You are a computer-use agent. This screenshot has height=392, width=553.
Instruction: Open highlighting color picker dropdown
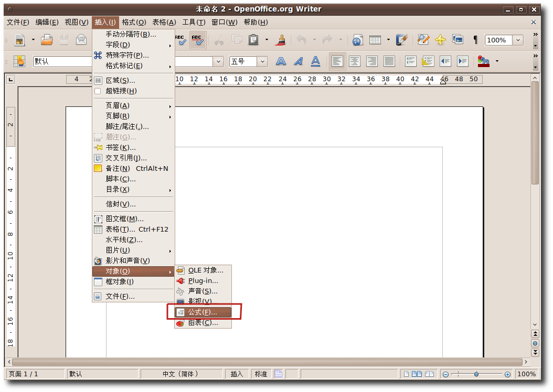[x=496, y=61]
